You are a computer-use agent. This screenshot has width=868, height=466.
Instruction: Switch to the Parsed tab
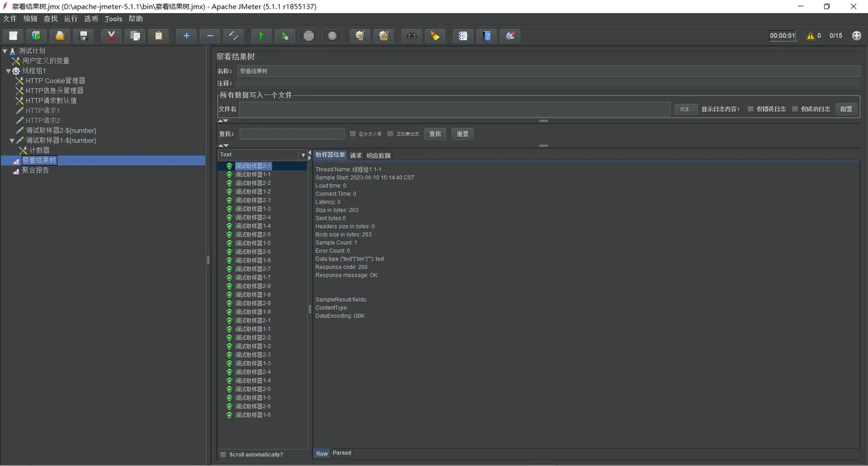(342, 453)
